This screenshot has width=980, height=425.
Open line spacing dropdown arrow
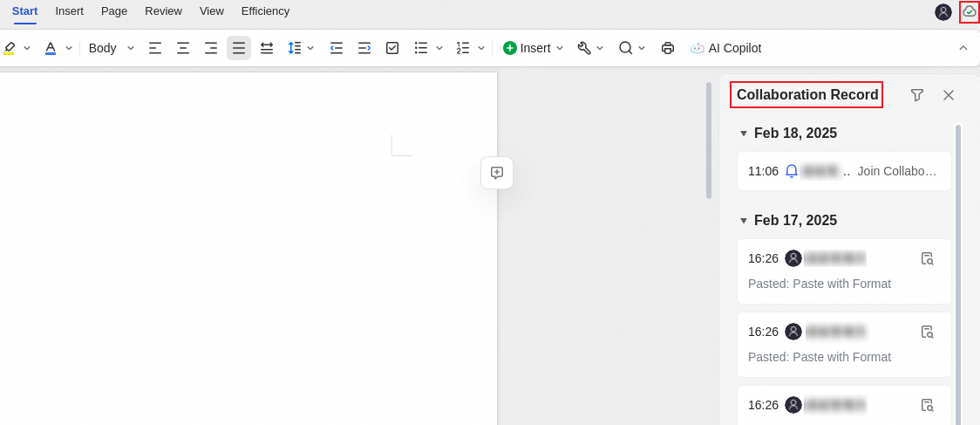[310, 48]
